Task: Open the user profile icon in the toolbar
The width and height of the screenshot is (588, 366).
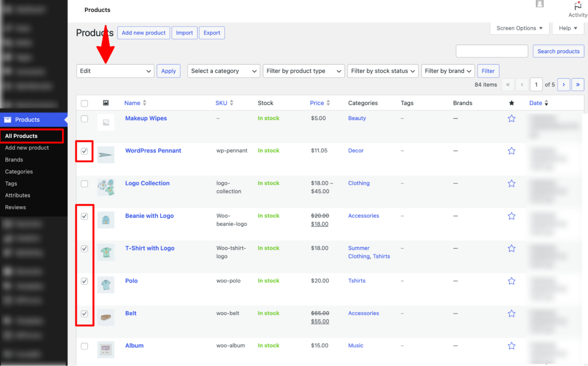Action: pyautogui.click(x=539, y=3)
